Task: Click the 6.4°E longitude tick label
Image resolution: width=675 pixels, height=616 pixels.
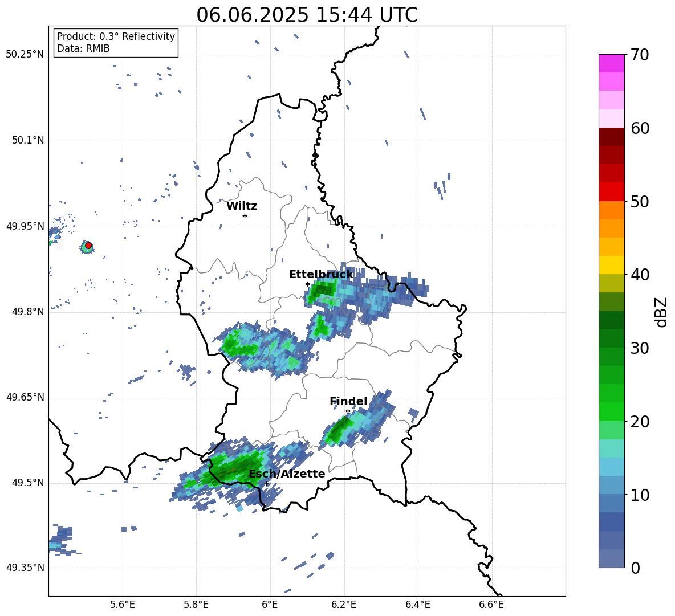Action: point(417,605)
